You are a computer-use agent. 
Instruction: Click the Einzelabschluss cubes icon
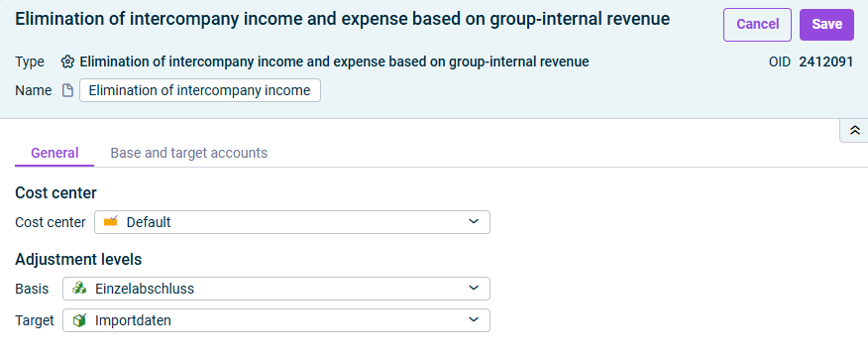pos(79,289)
